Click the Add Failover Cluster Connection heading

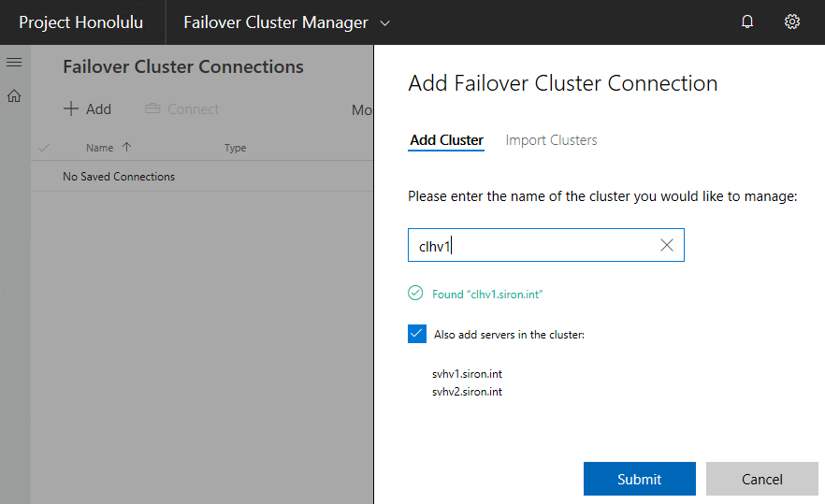563,83
